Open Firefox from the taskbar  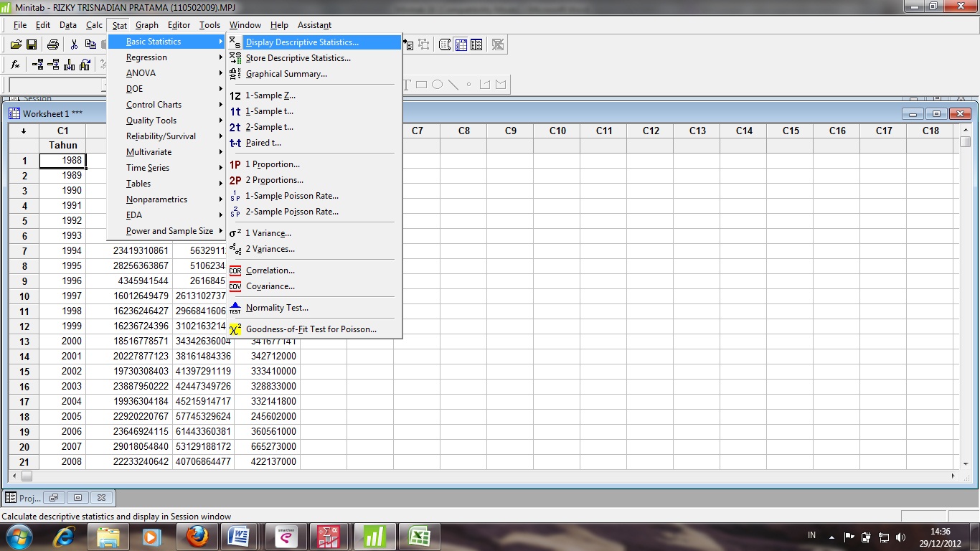tap(197, 536)
